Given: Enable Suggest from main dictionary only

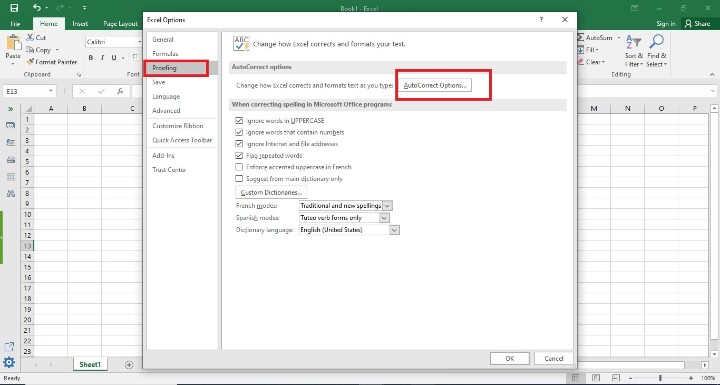Looking at the screenshot, I should pyautogui.click(x=239, y=179).
